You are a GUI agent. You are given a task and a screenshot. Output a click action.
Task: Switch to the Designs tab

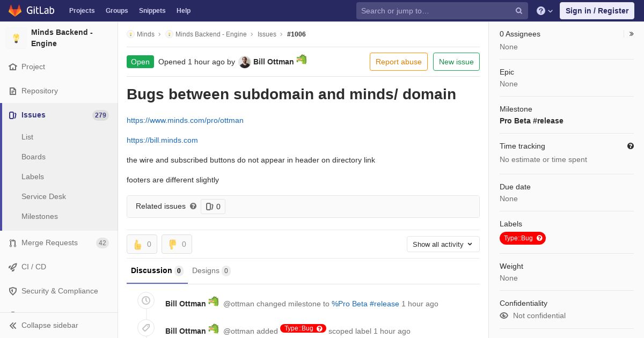click(211, 271)
